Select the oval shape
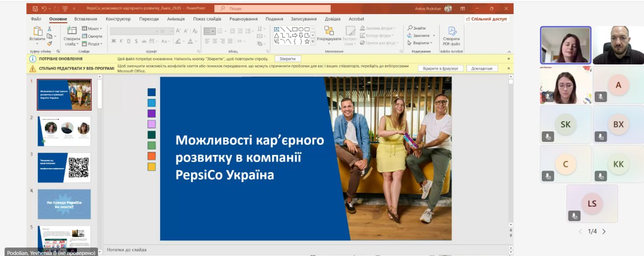Screen dimensions: 644x256 pyautogui.click(x=301, y=29)
